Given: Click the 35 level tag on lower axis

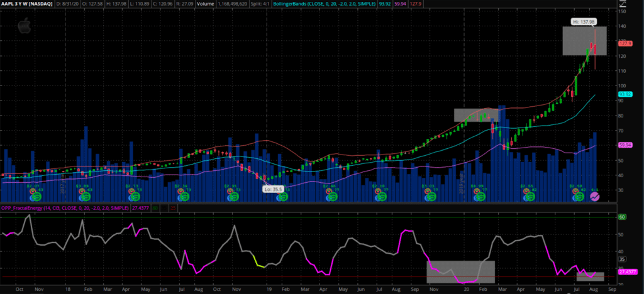Looking at the screenshot, I should click(622, 259).
